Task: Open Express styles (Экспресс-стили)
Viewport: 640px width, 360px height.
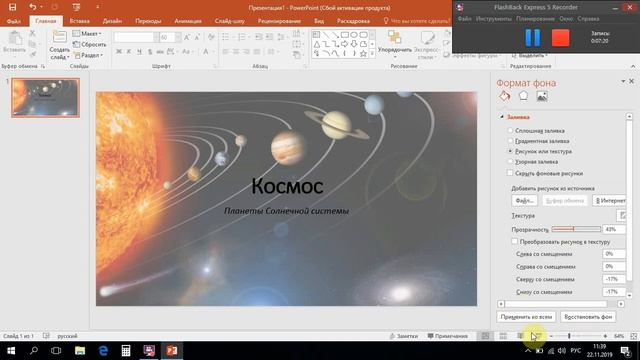Action: point(427,44)
